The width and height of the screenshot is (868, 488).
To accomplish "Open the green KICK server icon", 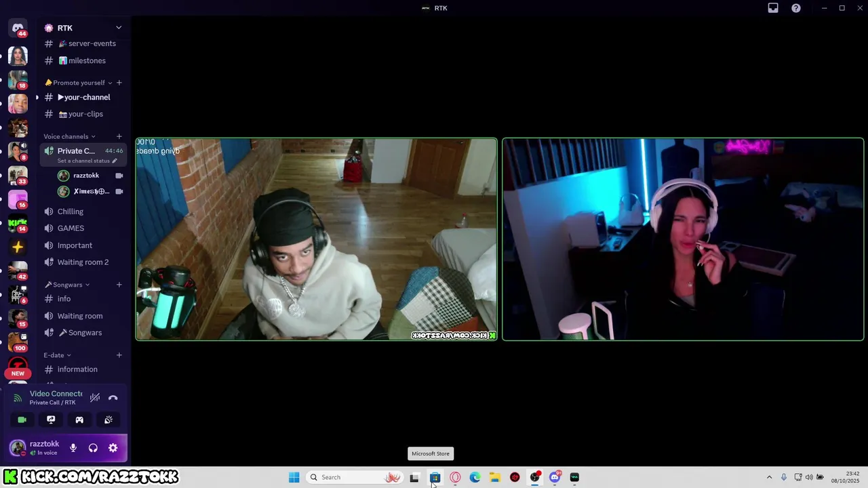I will pyautogui.click(x=18, y=223).
